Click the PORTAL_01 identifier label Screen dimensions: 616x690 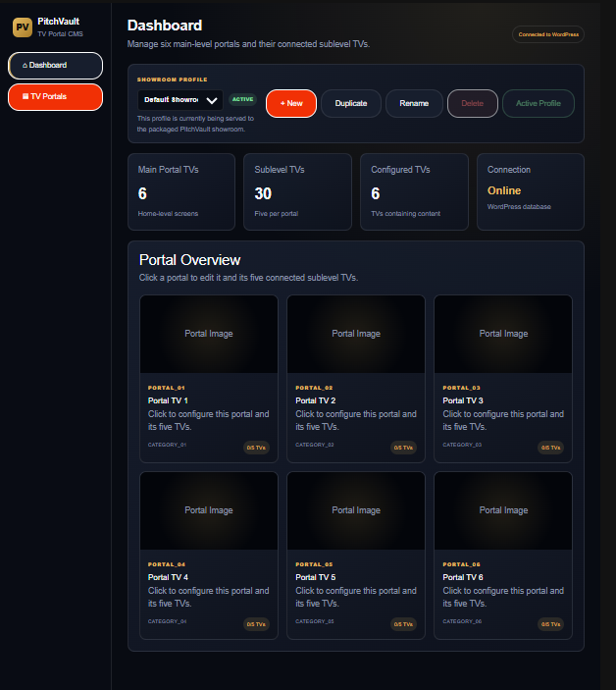pos(166,388)
